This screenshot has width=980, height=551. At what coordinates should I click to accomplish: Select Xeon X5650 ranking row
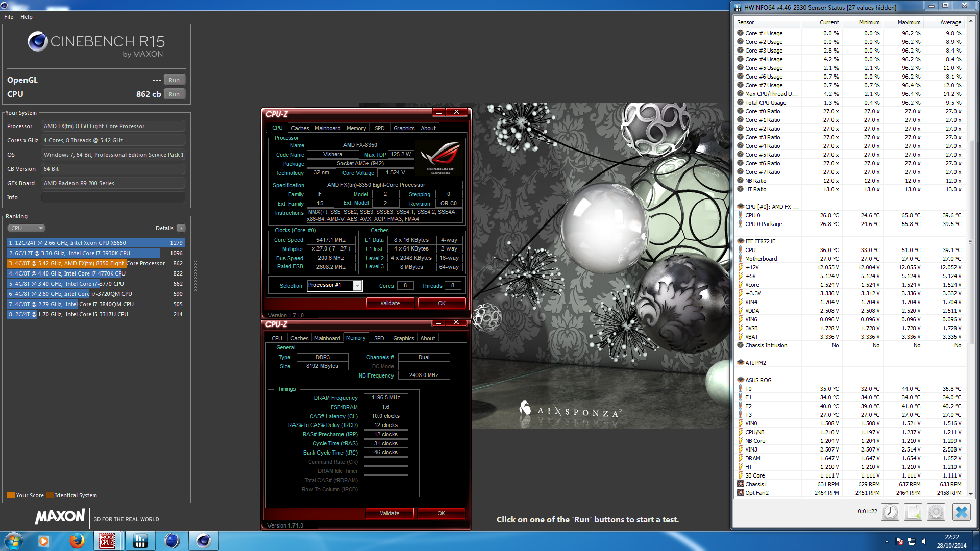click(96, 243)
